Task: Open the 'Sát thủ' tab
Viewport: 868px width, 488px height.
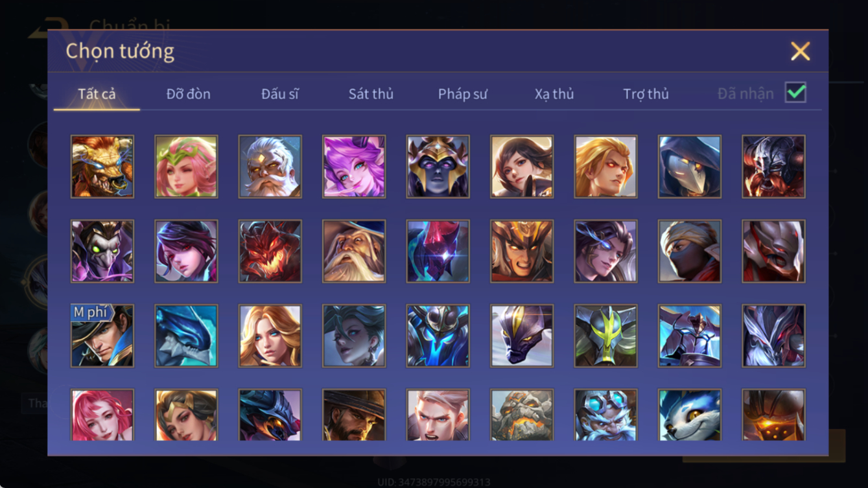Action: pyautogui.click(x=371, y=94)
